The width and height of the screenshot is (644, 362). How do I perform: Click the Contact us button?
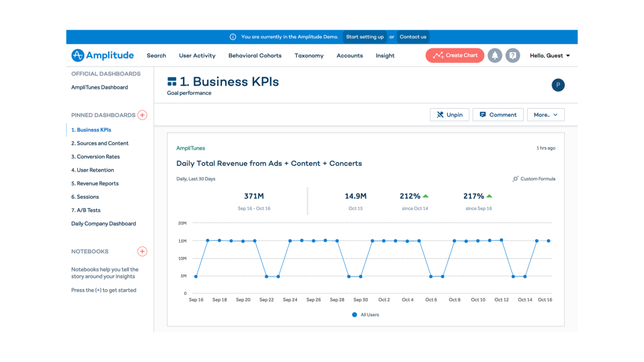pyautogui.click(x=413, y=36)
